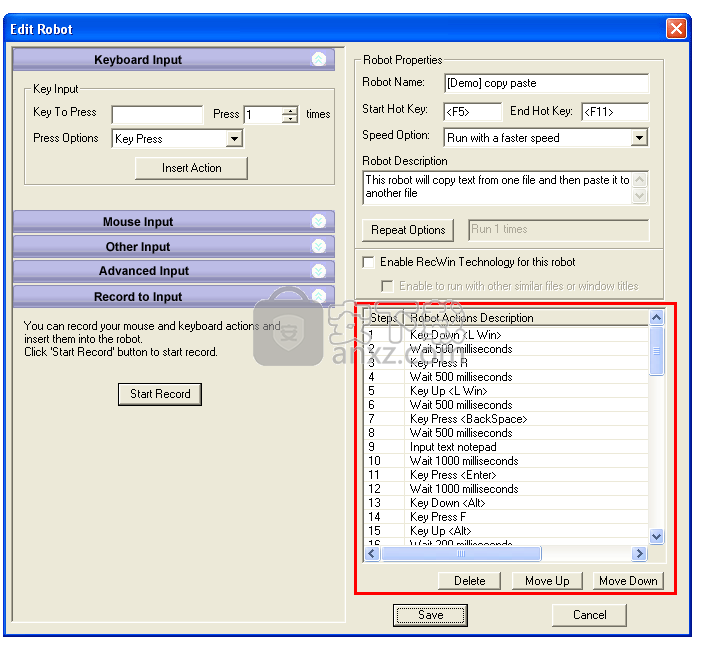Open the Keyboard Input panel header
Viewport: 722px width, 656px height.
174,59
